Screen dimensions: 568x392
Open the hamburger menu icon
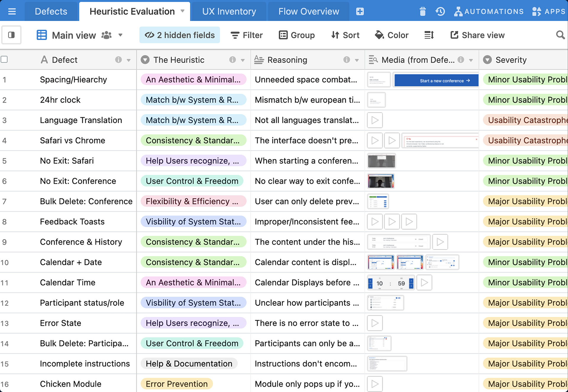click(x=12, y=11)
